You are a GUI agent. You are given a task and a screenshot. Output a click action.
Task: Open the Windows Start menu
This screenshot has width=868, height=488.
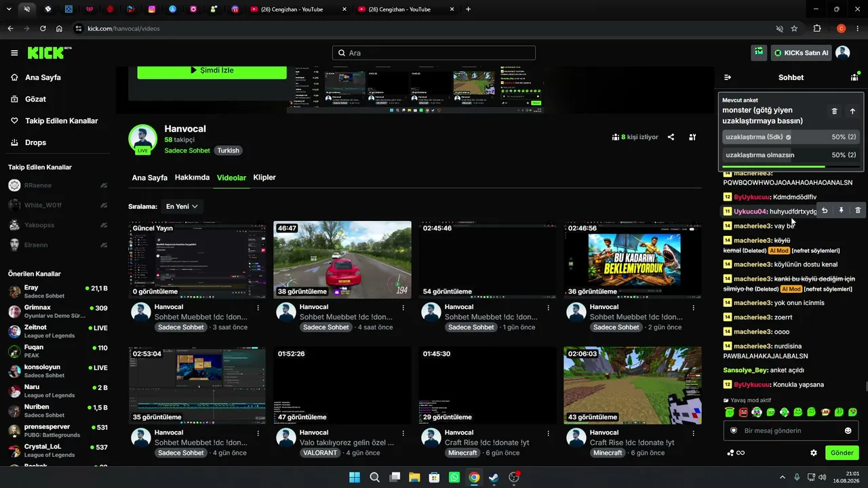(355, 477)
